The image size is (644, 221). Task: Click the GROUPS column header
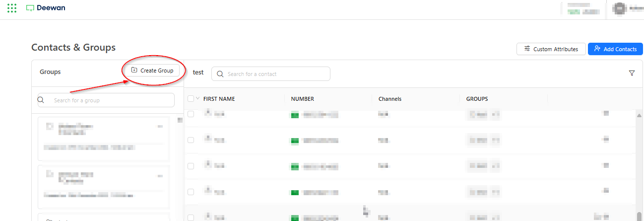(477, 99)
